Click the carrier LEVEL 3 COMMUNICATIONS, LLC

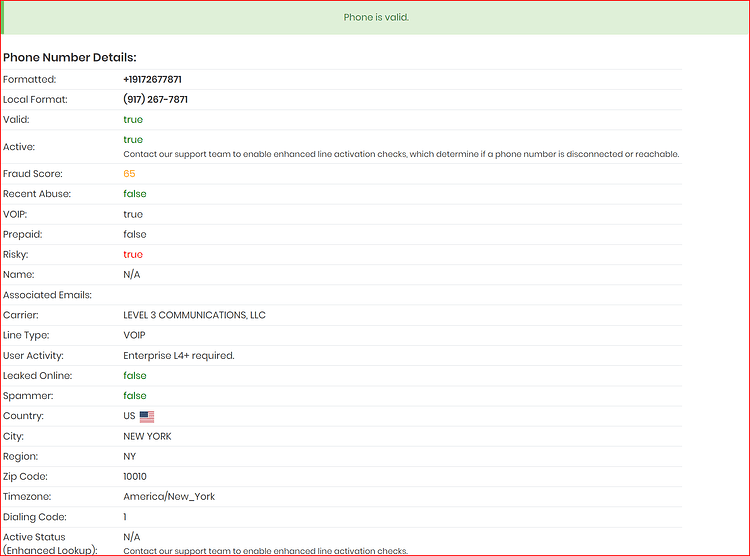[x=194, y=315]
